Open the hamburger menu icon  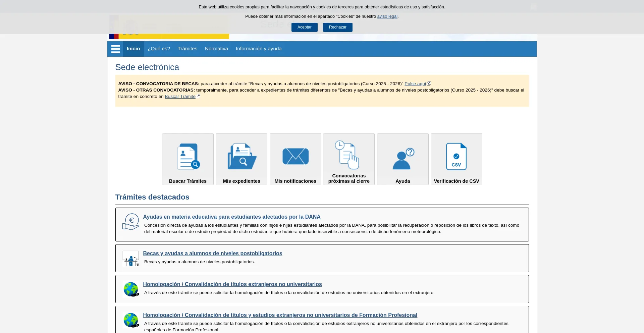click(x=115, y=49)
